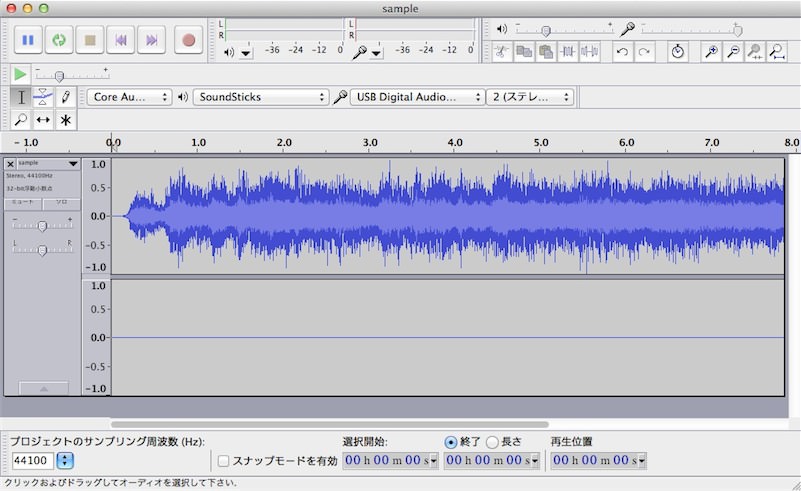
Task: Open the input meter dropdown arrow
Action: click(x=376, y=53)
